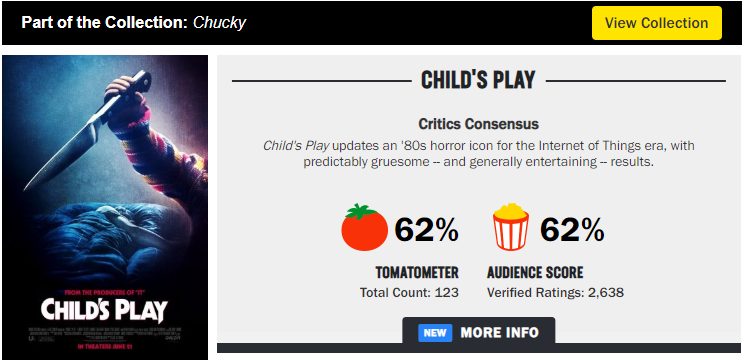Open the Child's Play movie poster
This screenshot has height=360, width=744.
click(105, 207)
